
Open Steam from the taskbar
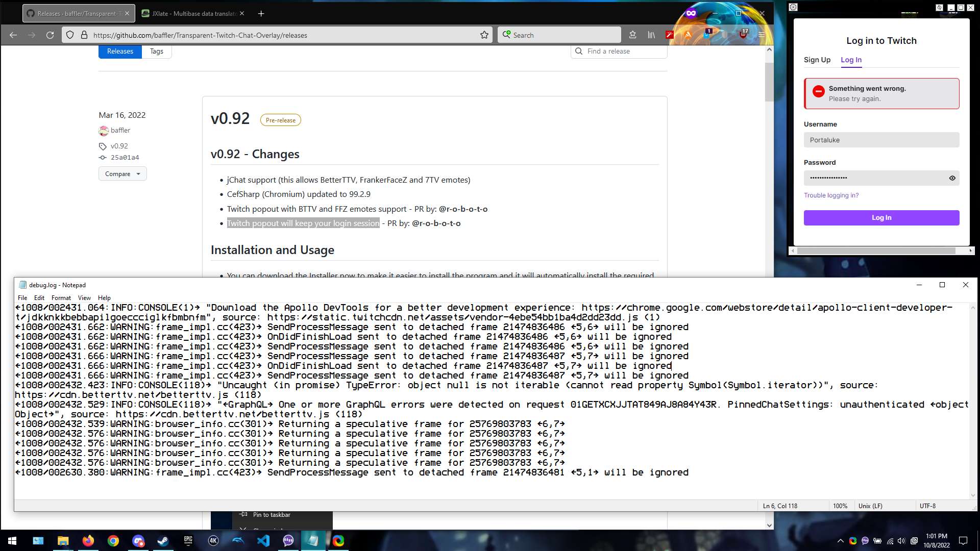click(163, 541)
